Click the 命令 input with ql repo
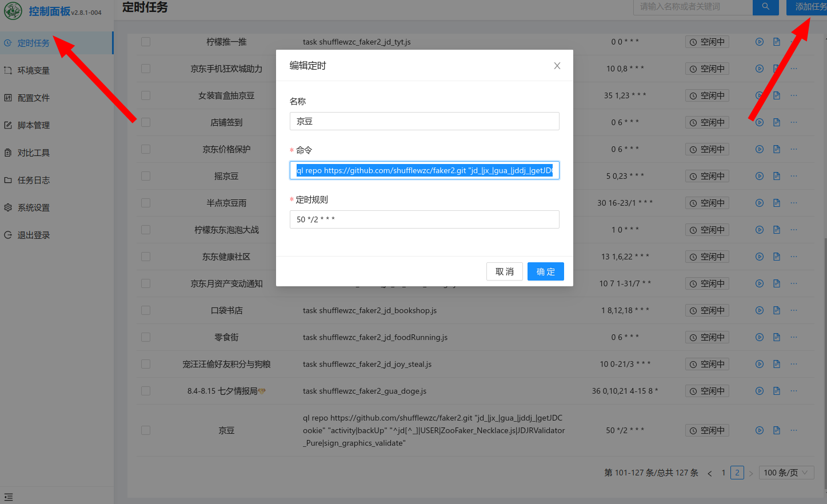This screenshot has width=827, height=504. click(x=425, y=170)
